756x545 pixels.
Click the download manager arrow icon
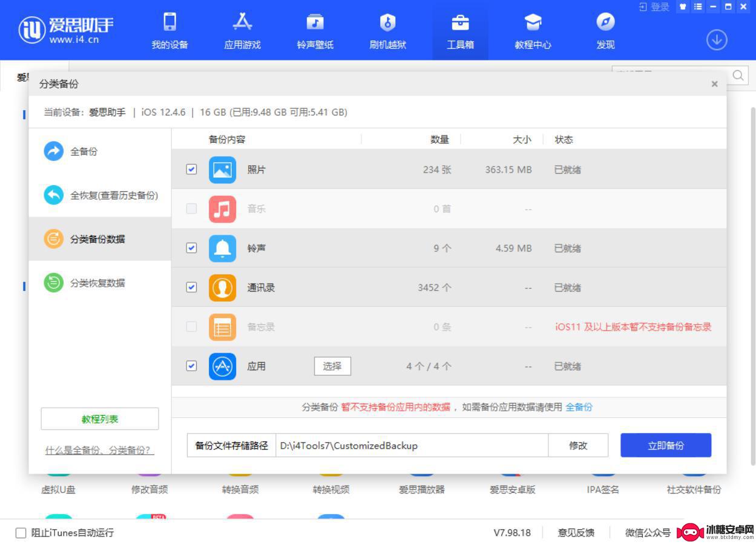[717, 40]
